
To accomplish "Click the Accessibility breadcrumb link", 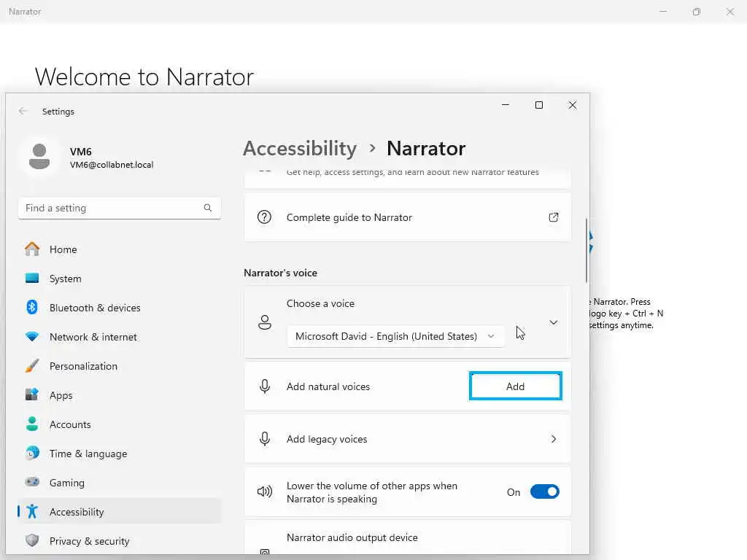I will point(300,149).
